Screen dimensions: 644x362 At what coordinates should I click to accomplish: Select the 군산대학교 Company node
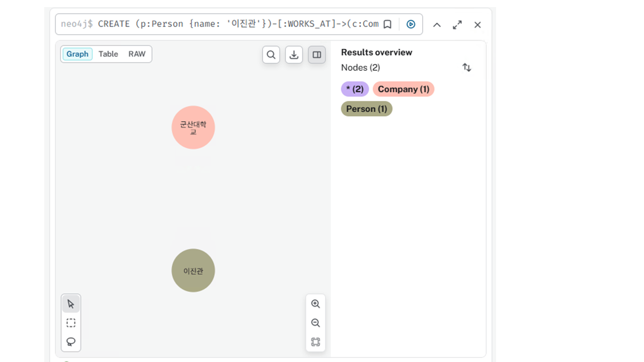pyautogui.click(x=193, y=127)
